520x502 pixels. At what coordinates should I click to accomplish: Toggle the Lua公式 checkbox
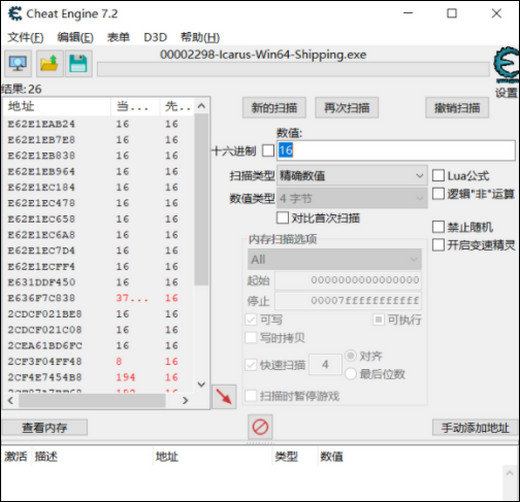(x=438, y=176)
